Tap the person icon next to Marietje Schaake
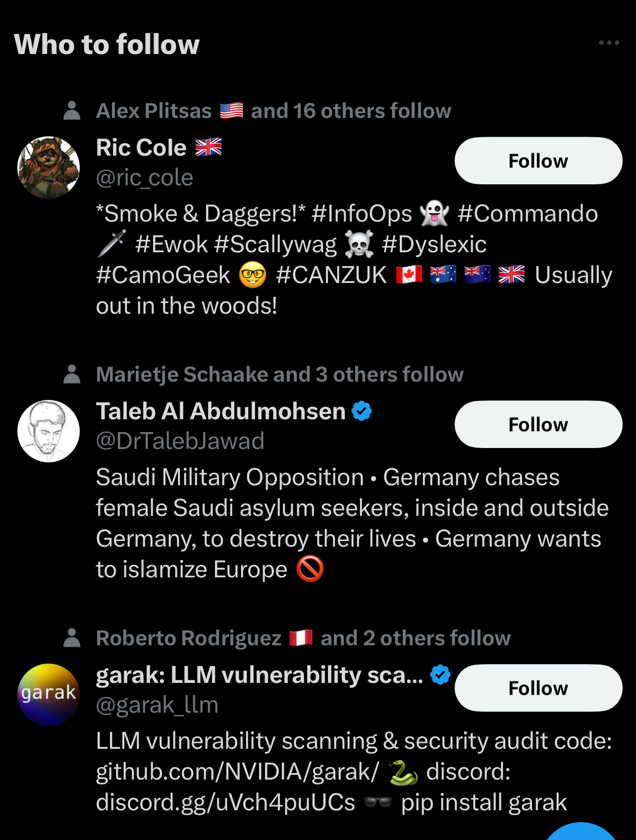Image resolution: width=636 pixels, height=840 pixels. (x=72, y=374)
